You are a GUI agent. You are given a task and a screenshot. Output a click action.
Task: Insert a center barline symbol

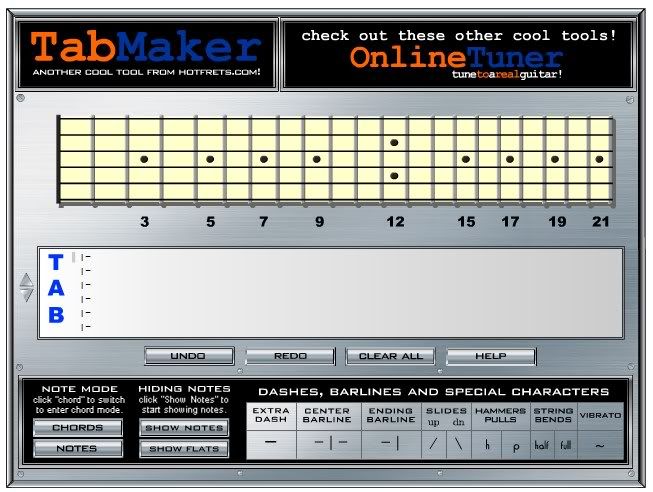tap(329, 445)
